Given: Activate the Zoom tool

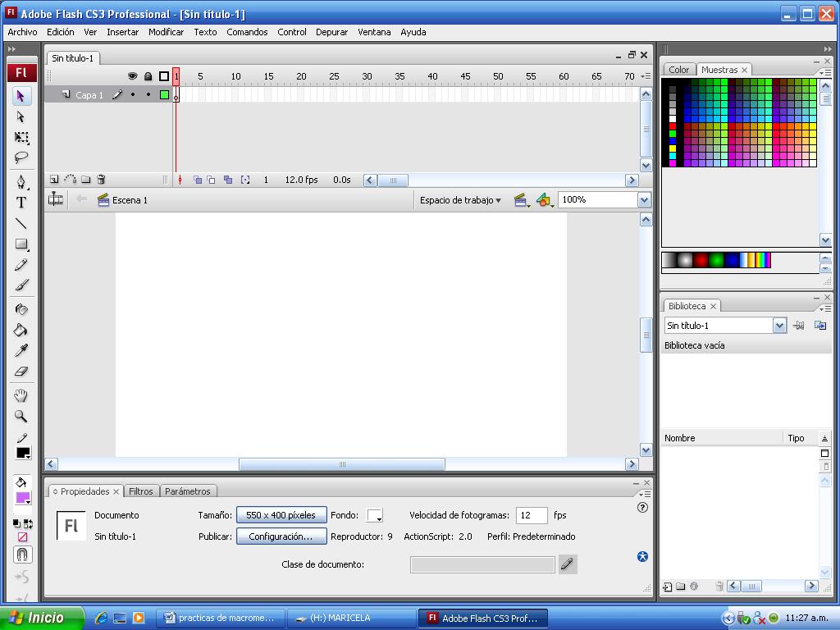Looking at the screenshot, I should [x=21, y=417].
